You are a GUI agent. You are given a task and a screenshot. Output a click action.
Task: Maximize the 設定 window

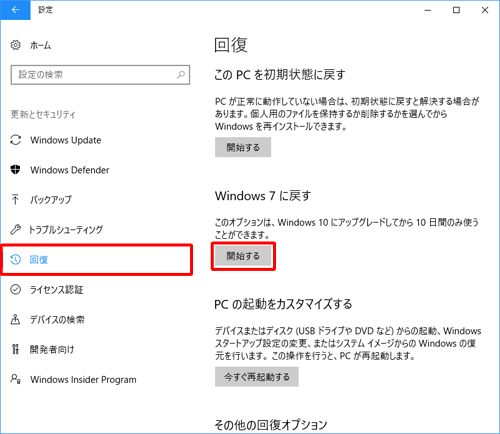(456, 10)
